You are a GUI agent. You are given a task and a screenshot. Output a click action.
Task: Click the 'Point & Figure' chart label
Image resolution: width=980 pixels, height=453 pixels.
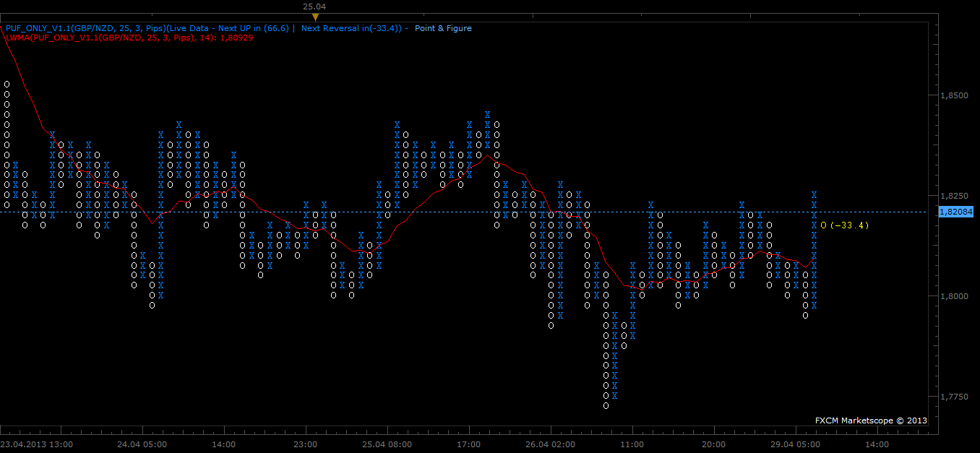443,28
